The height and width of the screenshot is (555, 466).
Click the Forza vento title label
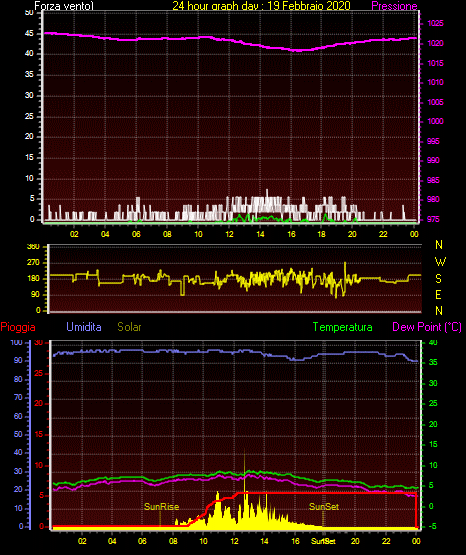click(64, 6)
